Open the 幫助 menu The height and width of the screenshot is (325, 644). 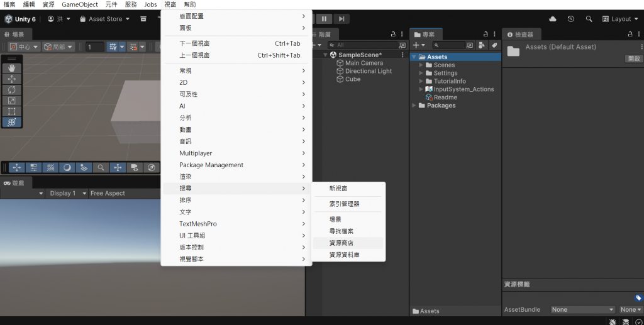click(190, 4)
